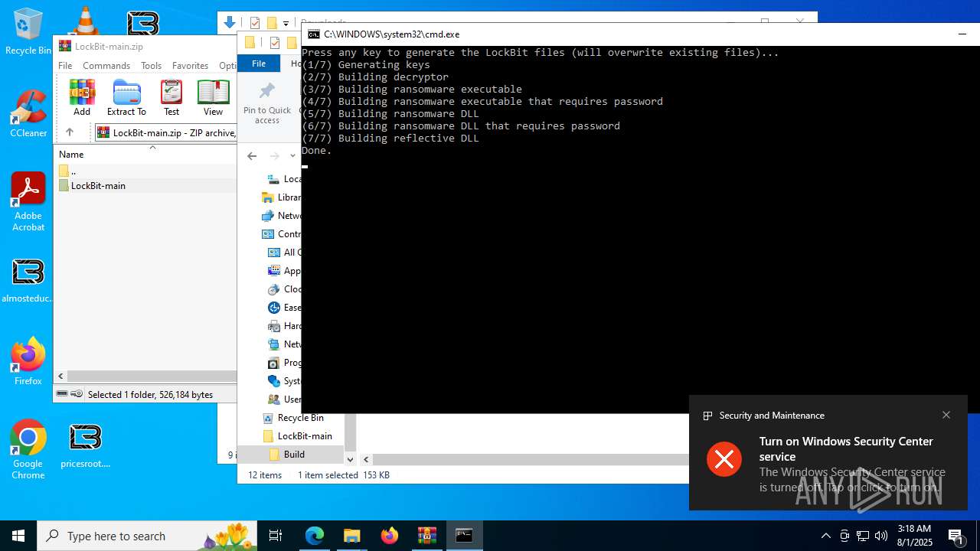
Task: Click navigation pane scroll down arrow
Action: pyautogui.click(x=351, y=459)
